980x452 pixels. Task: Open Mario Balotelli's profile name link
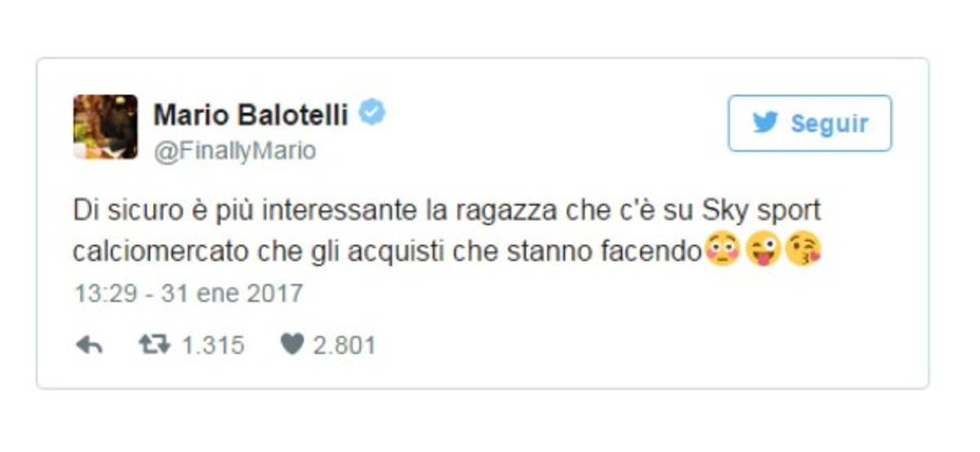[x=250, y=115]
